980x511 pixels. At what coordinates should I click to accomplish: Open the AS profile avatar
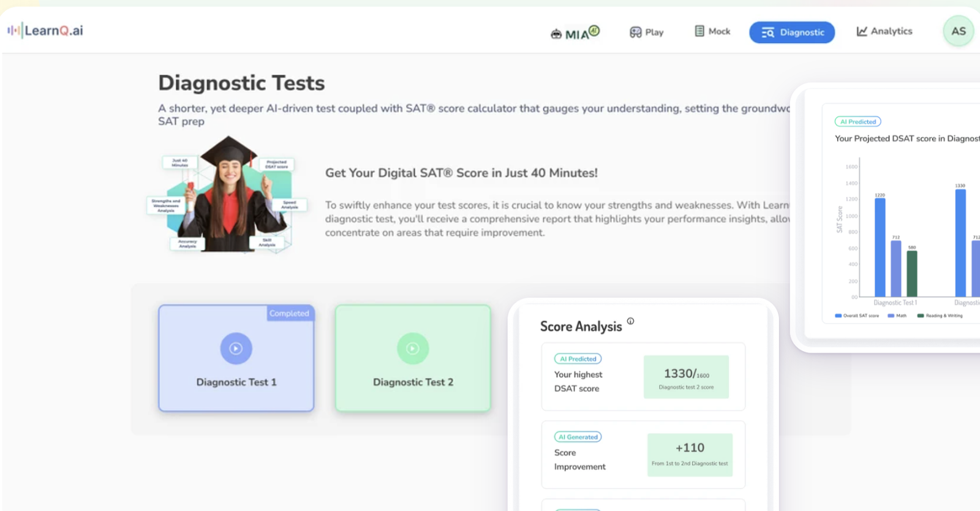pyautogui.click(x=959, y=31)
